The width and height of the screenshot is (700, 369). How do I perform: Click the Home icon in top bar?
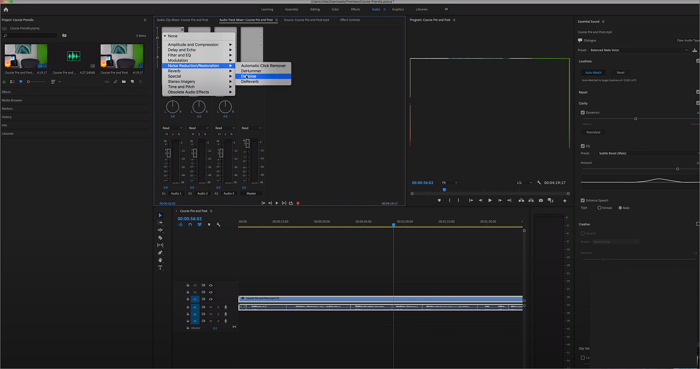click(x=6, y=9)
